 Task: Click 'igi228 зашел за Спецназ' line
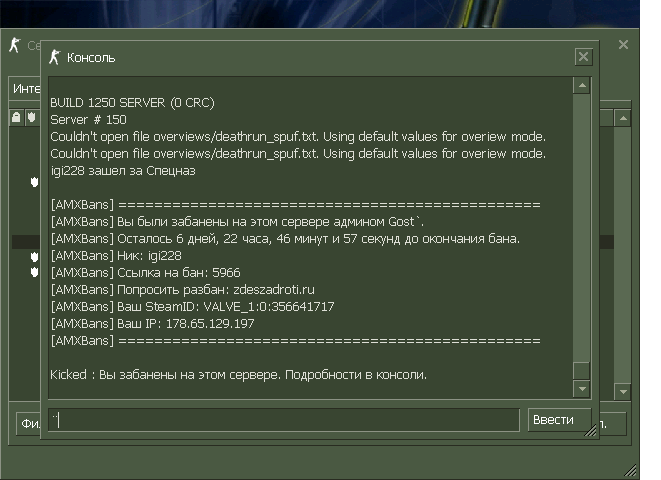click(x=123, y=171)
